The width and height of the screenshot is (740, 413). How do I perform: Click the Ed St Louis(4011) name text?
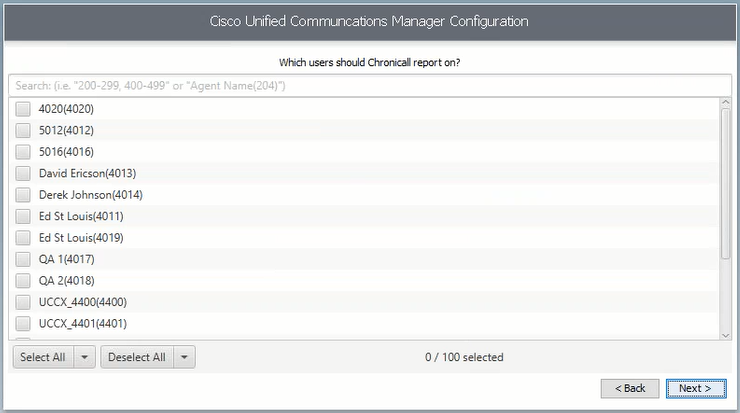coord(81,217)
